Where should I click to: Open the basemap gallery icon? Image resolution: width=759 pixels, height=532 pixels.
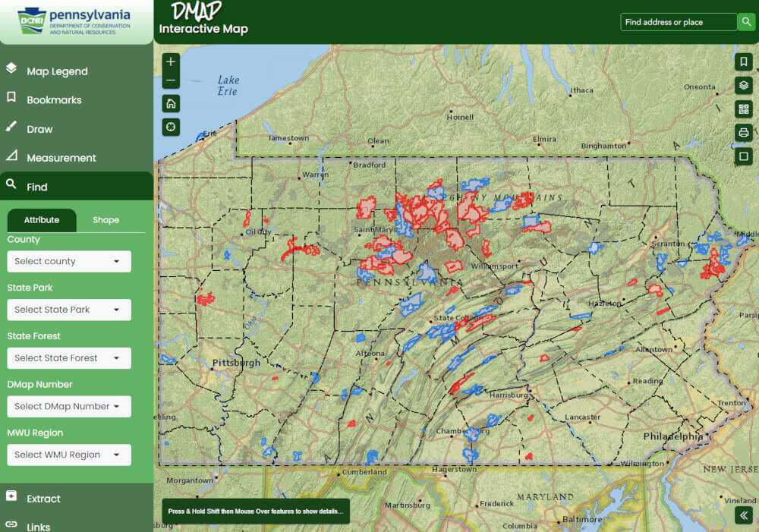point(744,109)
